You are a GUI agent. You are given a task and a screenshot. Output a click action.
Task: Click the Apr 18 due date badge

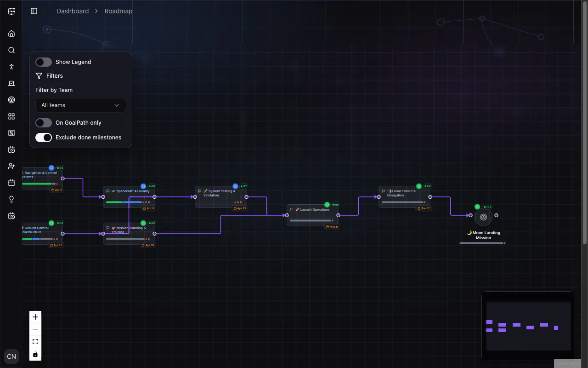147,245
